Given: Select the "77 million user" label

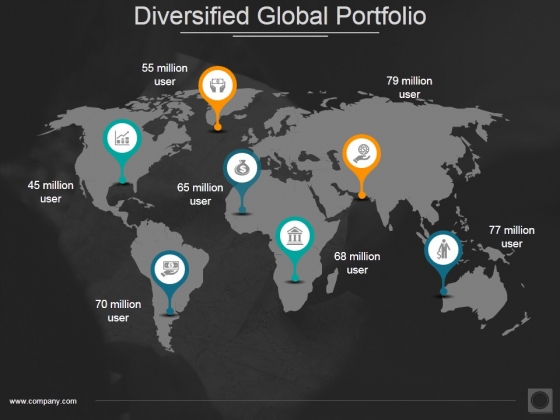Looking at the screenshot, I should tap(512, 237).
